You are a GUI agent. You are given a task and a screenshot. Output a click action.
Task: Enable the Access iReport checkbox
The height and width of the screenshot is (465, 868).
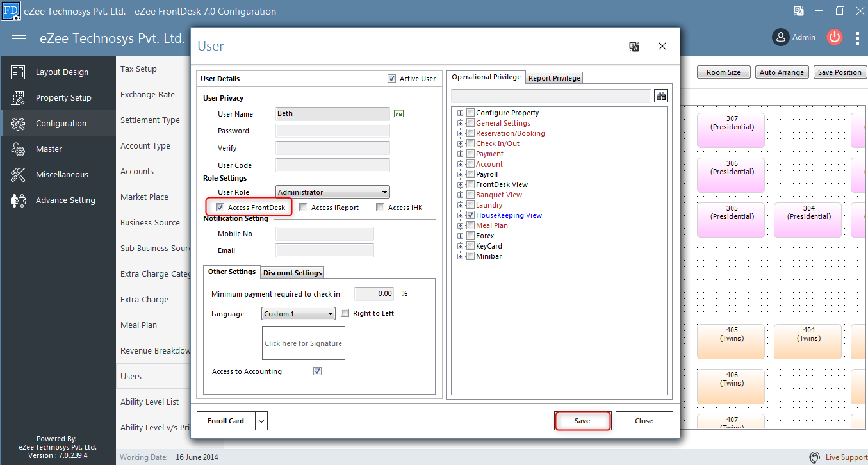[x=304, y=208]
